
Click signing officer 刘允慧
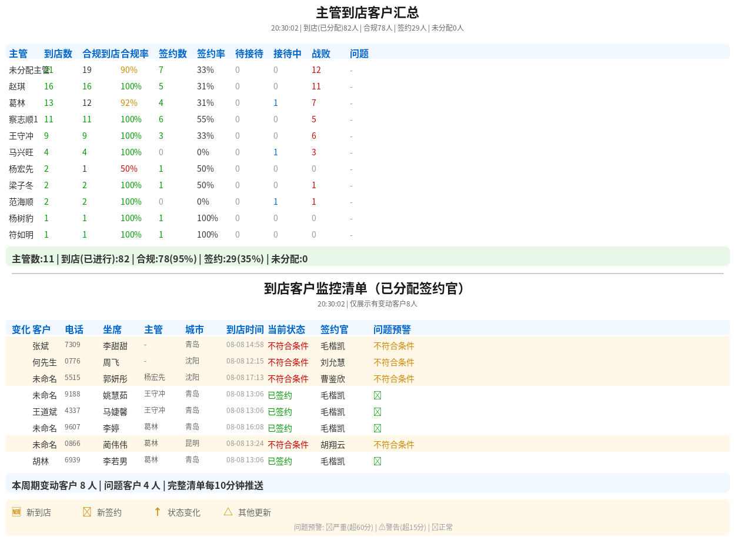point(333,362)
